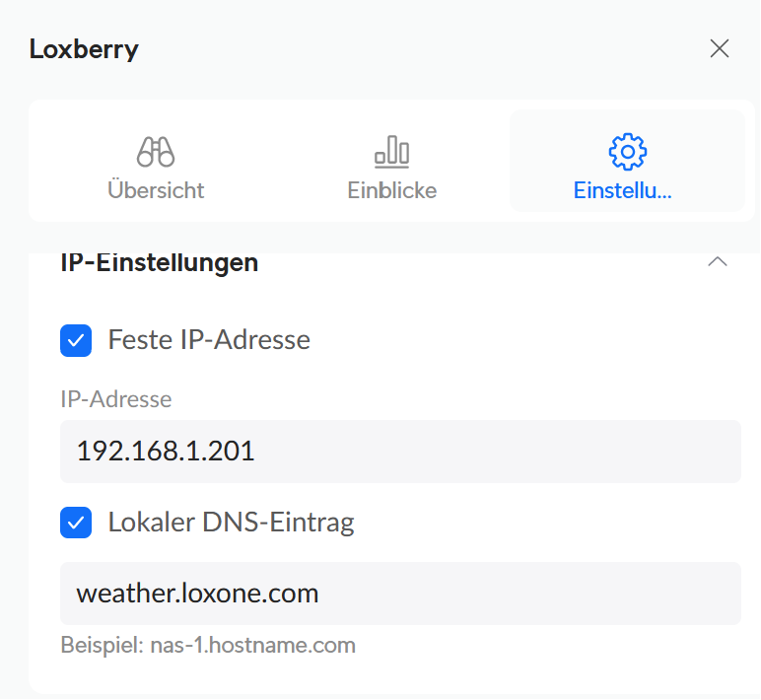Click the binoculars icon for Übersicht
Viewport: 761px width, 700px height.
point(156,152)
